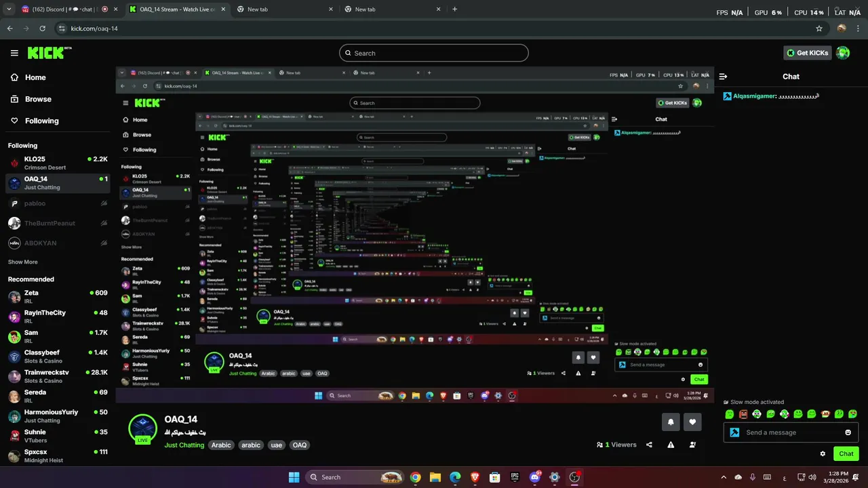Click the report warning triangle icon
The width and height of the screenshot is (868, 488).
click(x=671, y=445)
